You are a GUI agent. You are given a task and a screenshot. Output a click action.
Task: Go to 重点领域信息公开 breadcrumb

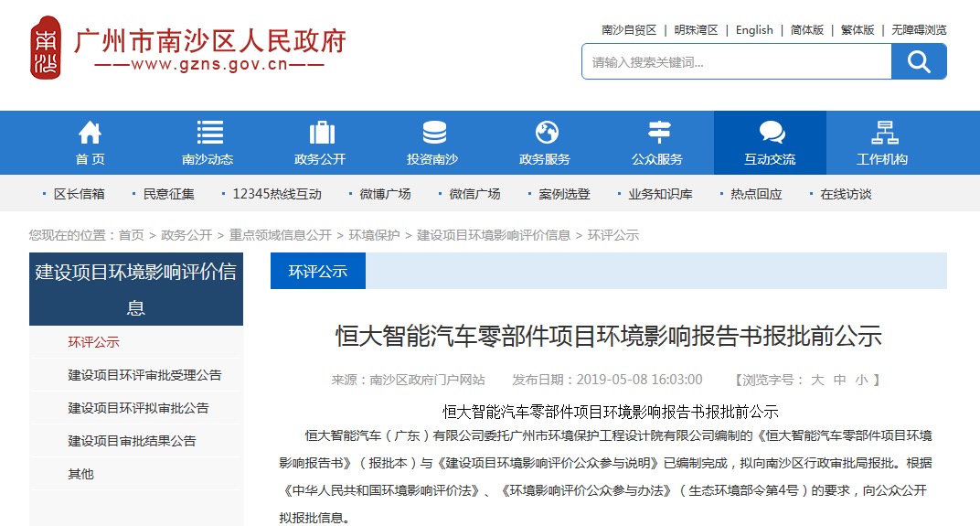pyautogui.click(x=280, y=235)
